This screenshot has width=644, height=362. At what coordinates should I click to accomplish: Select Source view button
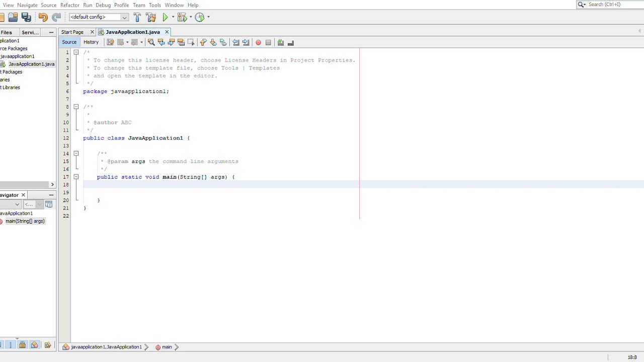point(69,42)
